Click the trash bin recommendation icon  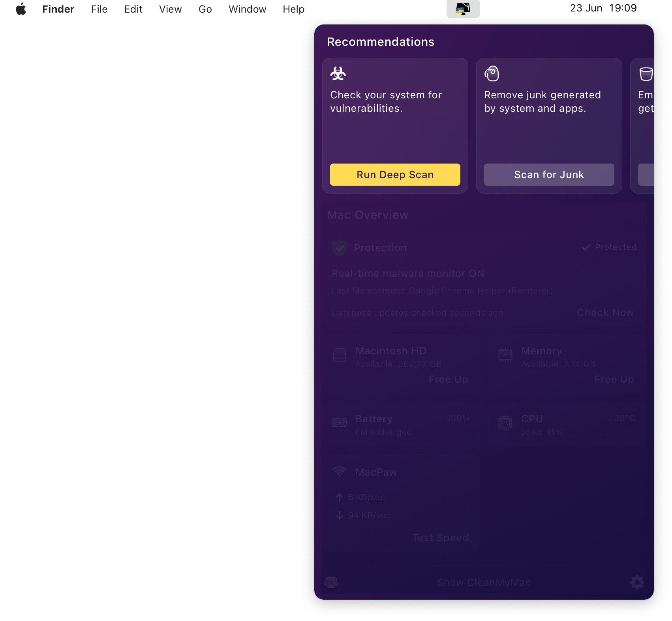646,74
